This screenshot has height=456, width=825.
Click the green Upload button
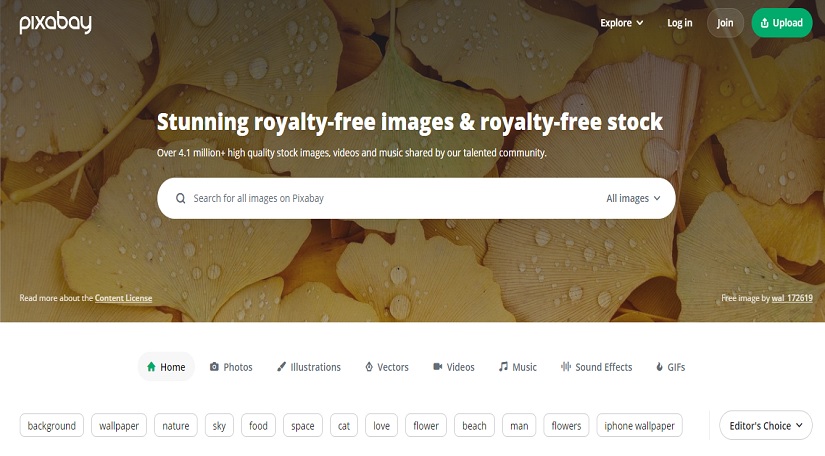pos(782,23)
